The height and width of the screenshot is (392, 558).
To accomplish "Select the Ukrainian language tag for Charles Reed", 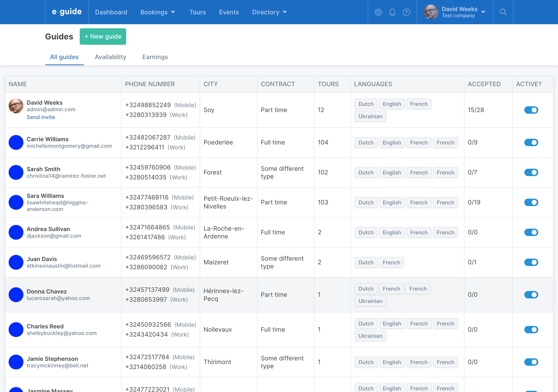I will pos(370,336).
